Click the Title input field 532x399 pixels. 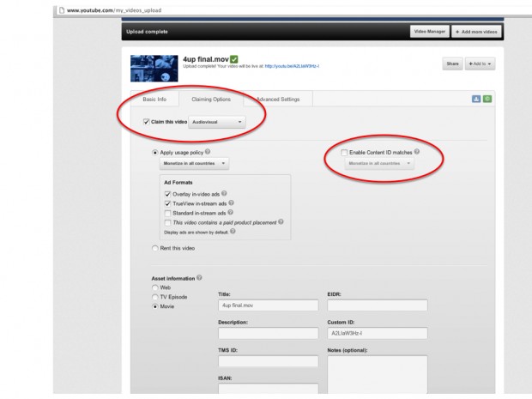point(268,305)
